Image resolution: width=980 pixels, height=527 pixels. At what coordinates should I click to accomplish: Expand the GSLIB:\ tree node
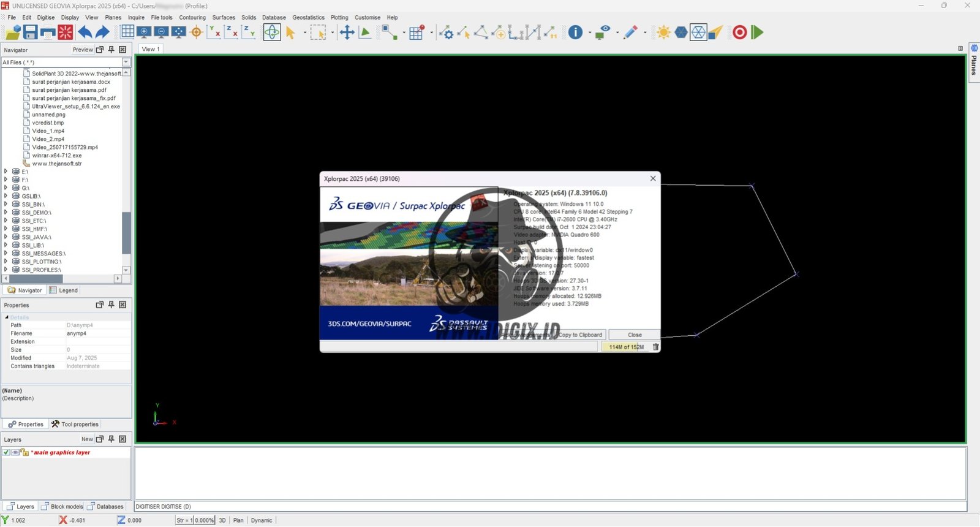(x=6, y=196)
